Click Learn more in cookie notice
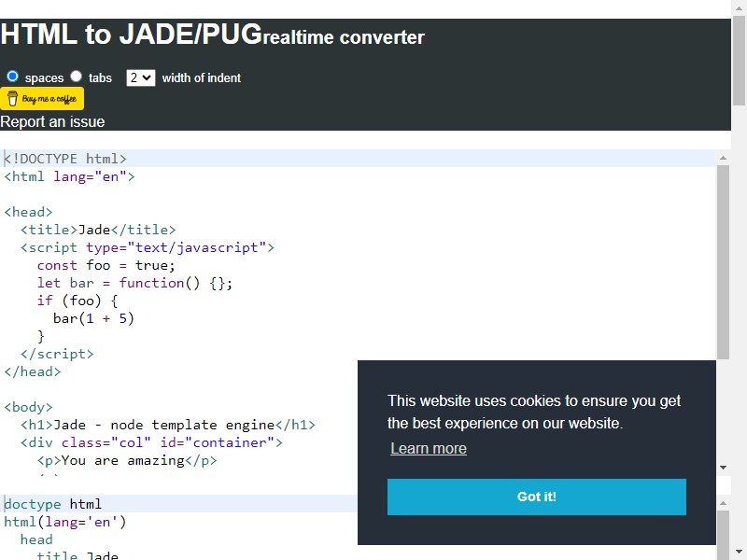The image size is (747, 560). (429, 449)
